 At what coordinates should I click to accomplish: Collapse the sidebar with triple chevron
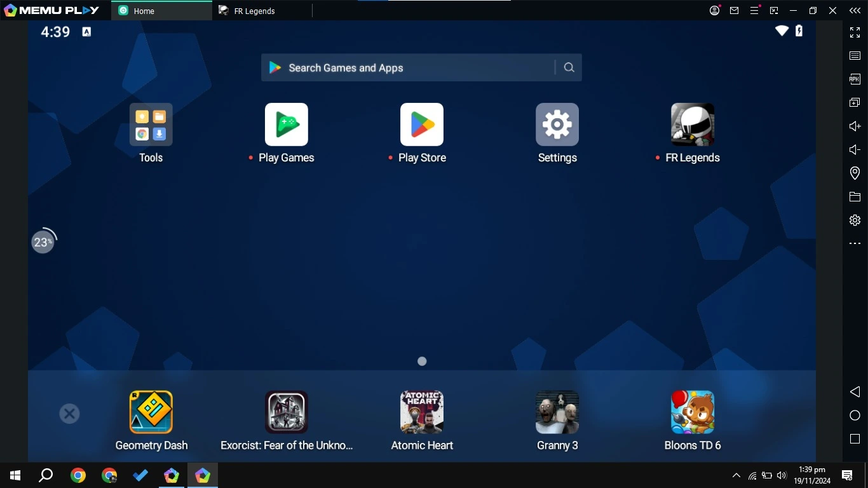tap(855, 10)
